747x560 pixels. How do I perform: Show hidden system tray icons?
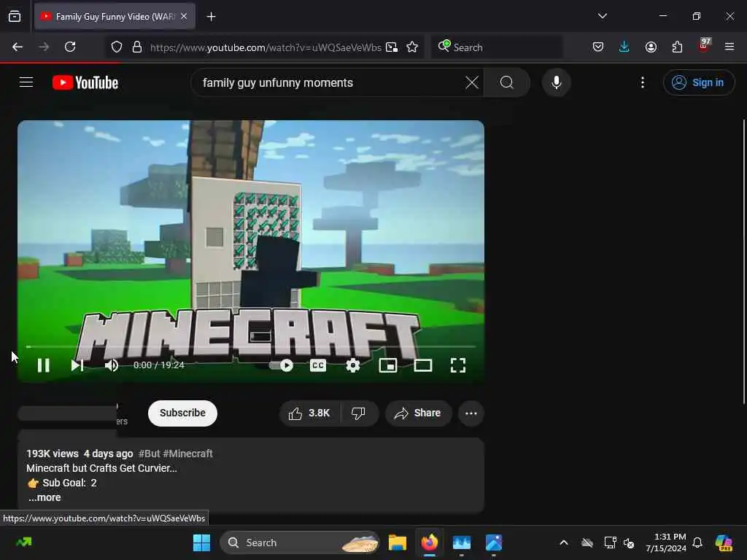(564, 542)
